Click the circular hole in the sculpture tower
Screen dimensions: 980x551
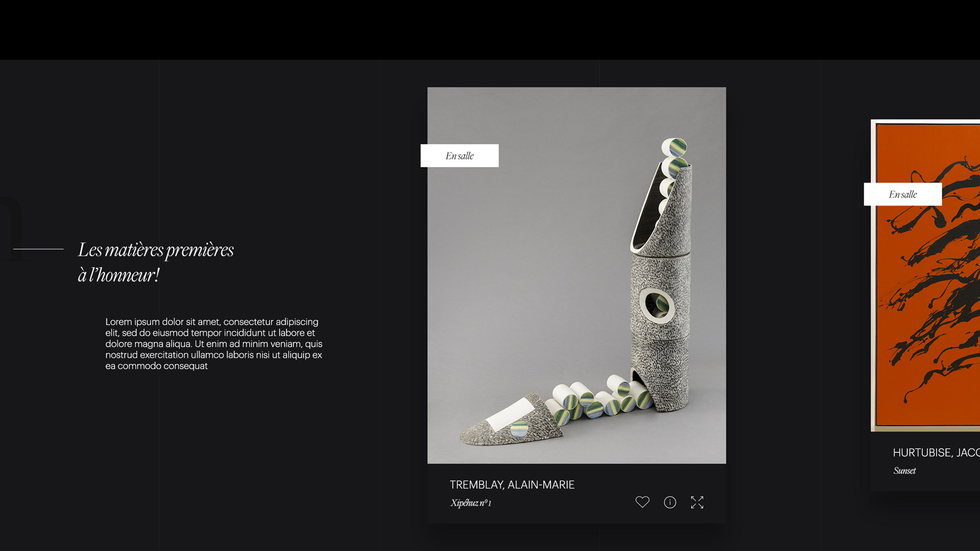(x=657, y=305)
